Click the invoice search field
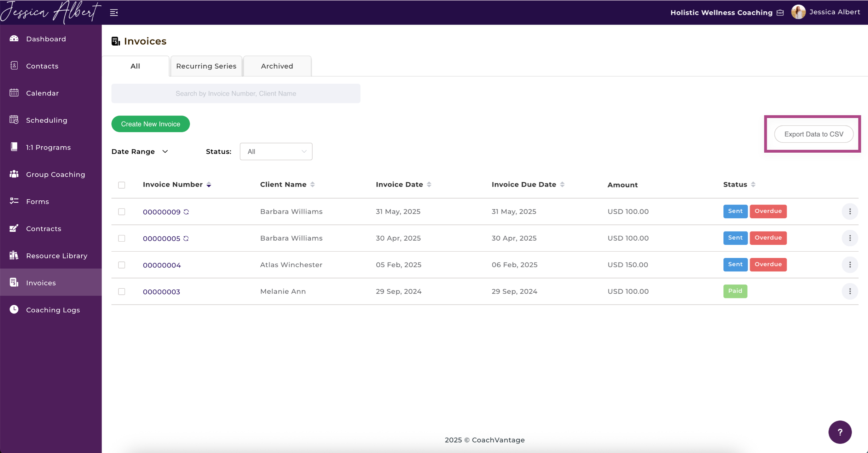Image resolution: width=868 pixels, height=453 pixels. tap(236, 94)
